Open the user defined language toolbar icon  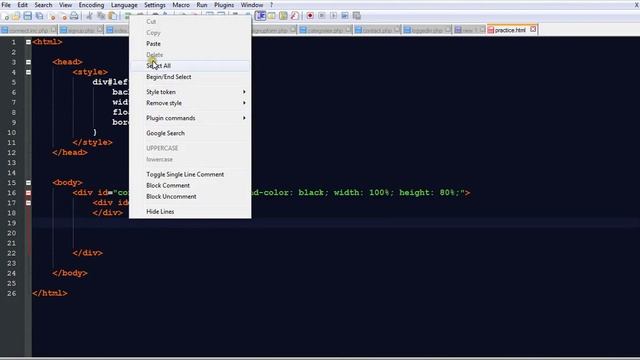click(271, 16)
